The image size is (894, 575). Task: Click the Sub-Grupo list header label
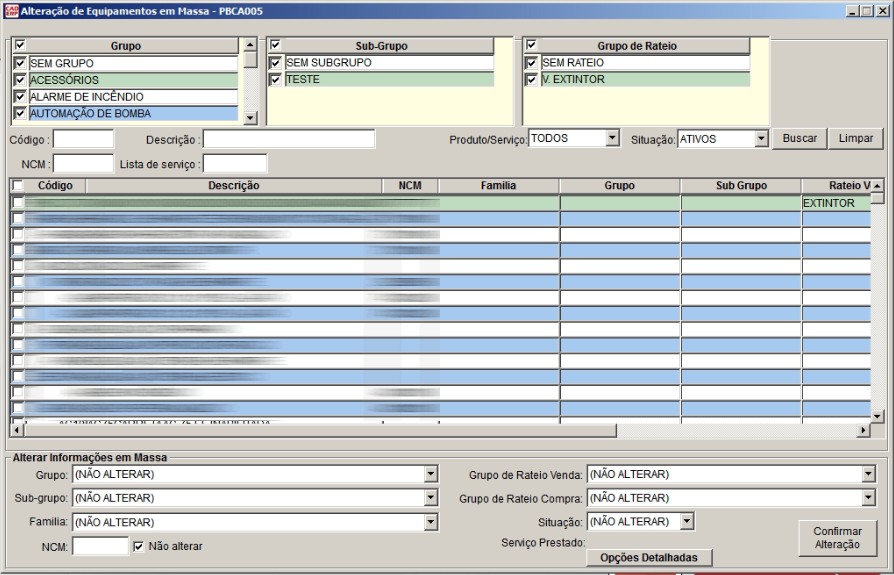(381, 46)
